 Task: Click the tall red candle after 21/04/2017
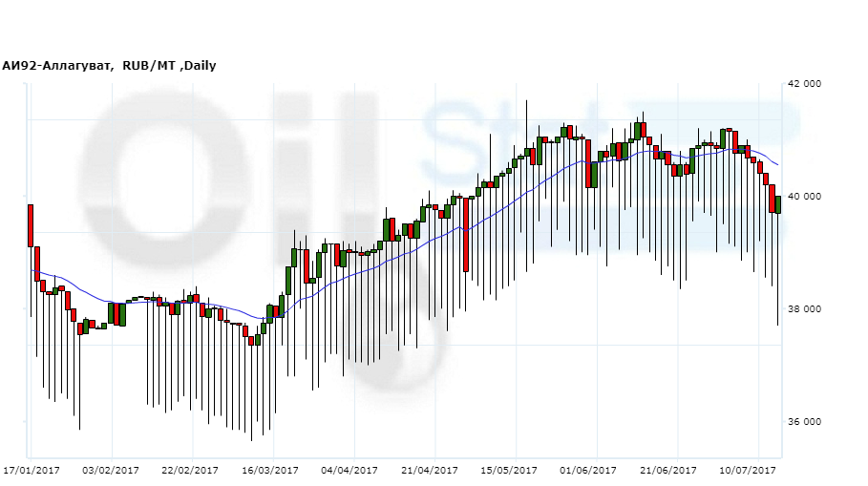click(x=466, y=234)
